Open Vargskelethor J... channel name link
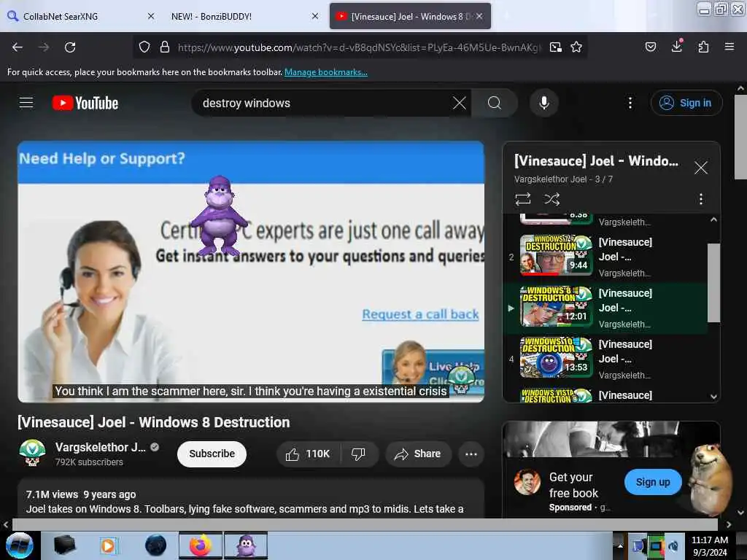Screen dimensions: 747x560 pyautogui.click(x=101, y=447)
